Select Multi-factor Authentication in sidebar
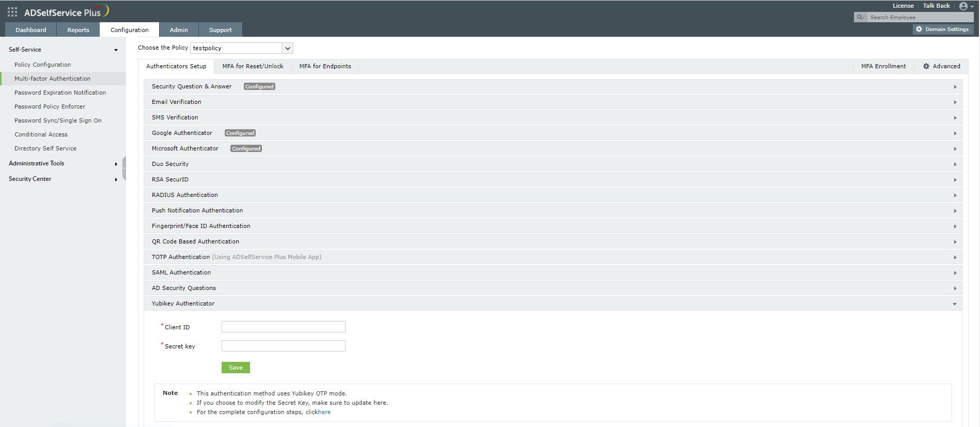 coord(53,79)
